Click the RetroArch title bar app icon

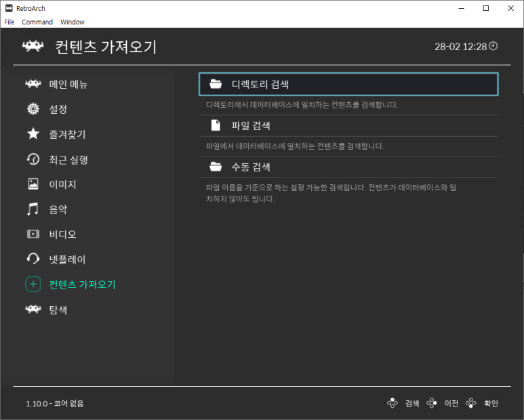tap(9, 8)
